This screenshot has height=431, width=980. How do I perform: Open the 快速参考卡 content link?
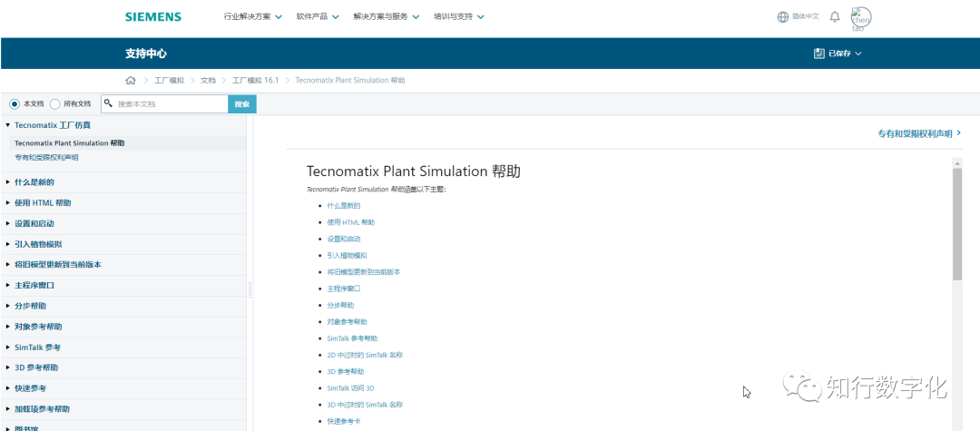(x=344, y=421)
